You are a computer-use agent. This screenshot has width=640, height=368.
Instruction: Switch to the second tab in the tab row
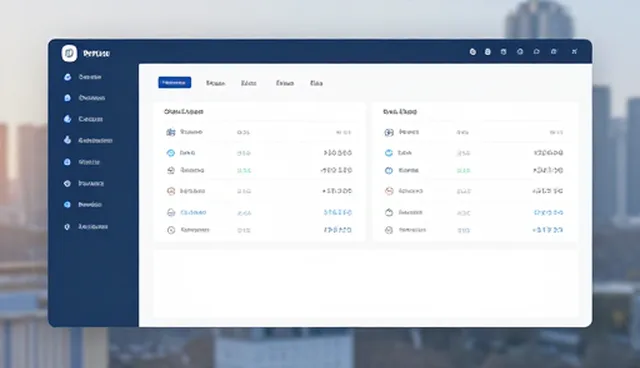tap(216, 83)
